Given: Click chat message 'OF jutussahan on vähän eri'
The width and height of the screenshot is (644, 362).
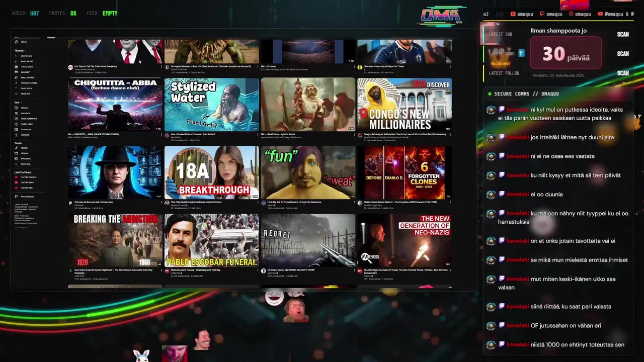Looking at the screenshot, I should coord(566,325).
